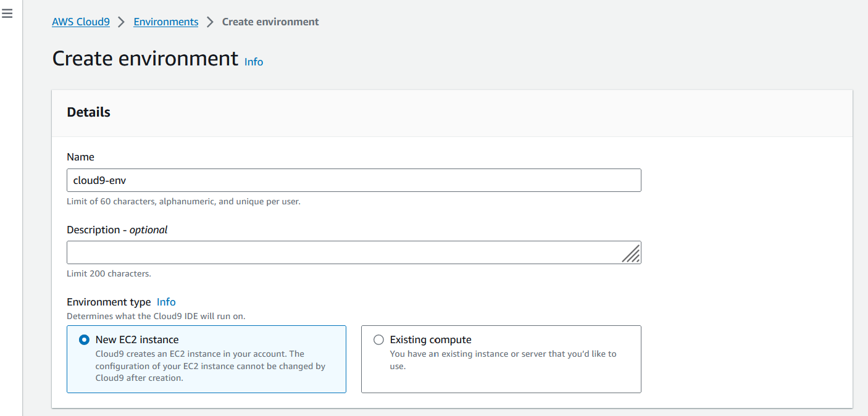Open Info link beside Create environment heading
The height and width of the screenshot is (416, 868).
point(254,62)
